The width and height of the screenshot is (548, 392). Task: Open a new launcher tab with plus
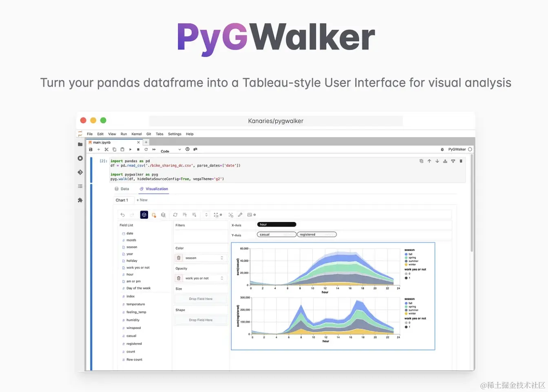(146, 142)
